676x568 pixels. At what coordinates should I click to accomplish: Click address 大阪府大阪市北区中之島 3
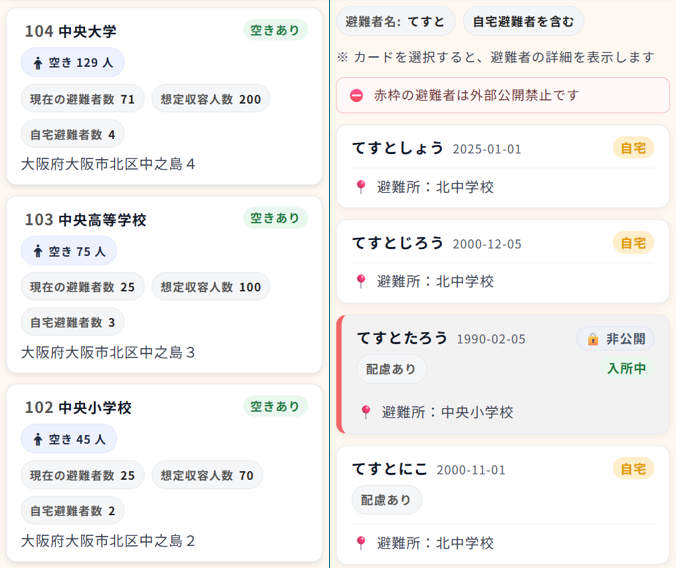108,352
